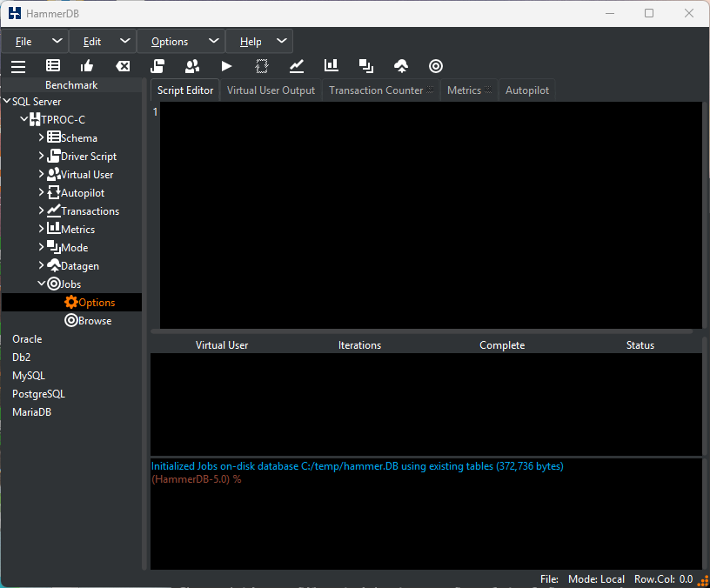Image resolution: width=710 pixels, height=588 pixels.
Task: Select Oracle in the benchmark list
Action: (x=27, y=339)
